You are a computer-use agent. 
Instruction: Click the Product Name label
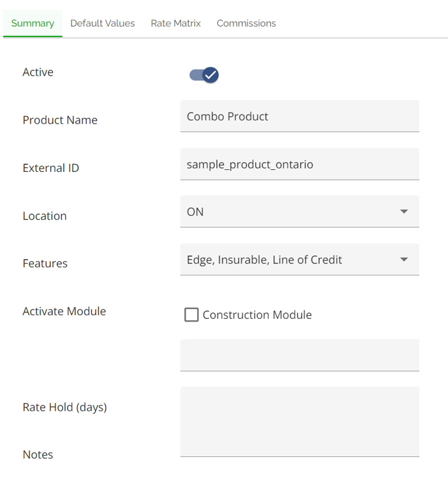point(60,120)
